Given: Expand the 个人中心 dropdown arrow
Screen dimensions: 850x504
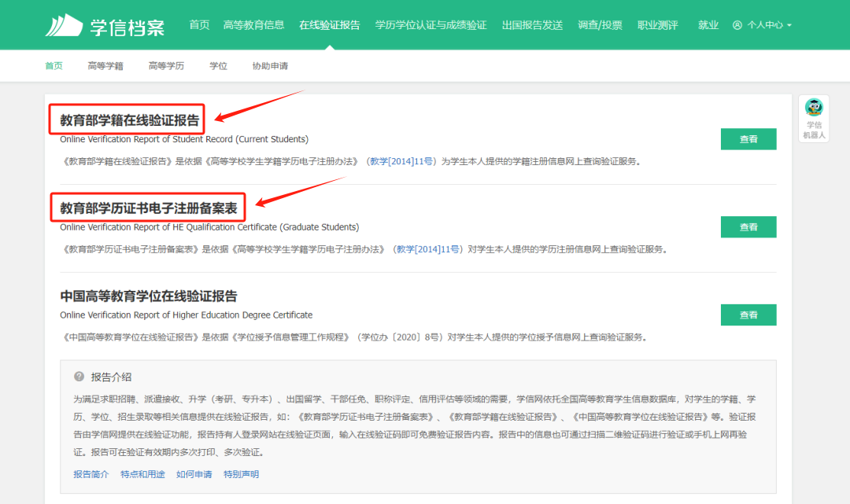Looking at the screenshot, I should point(789,25).
